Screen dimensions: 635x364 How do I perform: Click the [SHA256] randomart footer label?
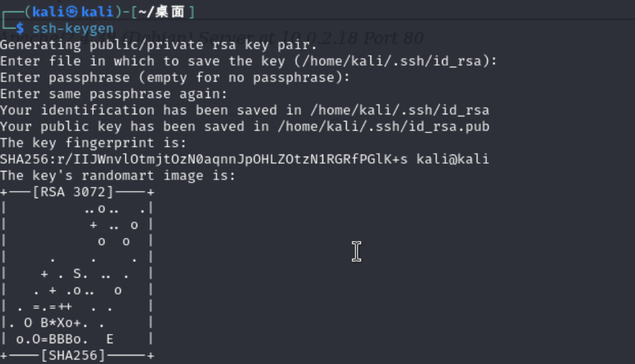tap(73, 355)
